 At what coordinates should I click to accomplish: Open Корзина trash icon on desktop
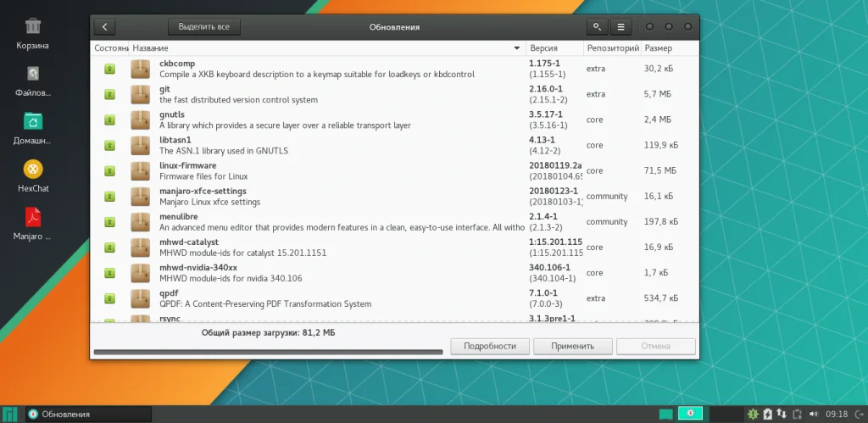[x=33, y=26]
